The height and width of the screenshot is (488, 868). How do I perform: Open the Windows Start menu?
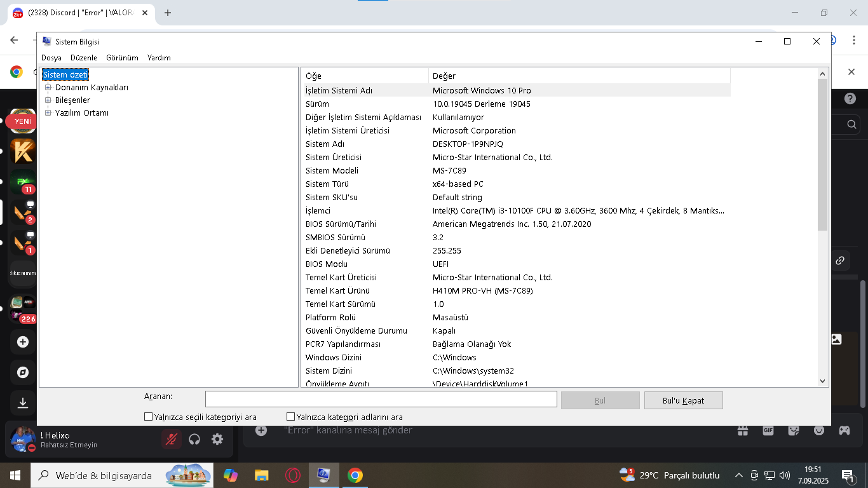tap(15, 475)
